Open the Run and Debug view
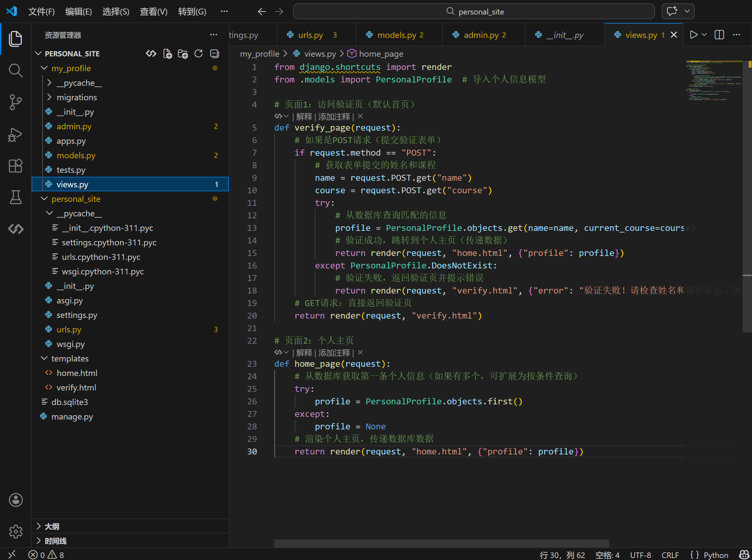 click(x=15, y=135)
